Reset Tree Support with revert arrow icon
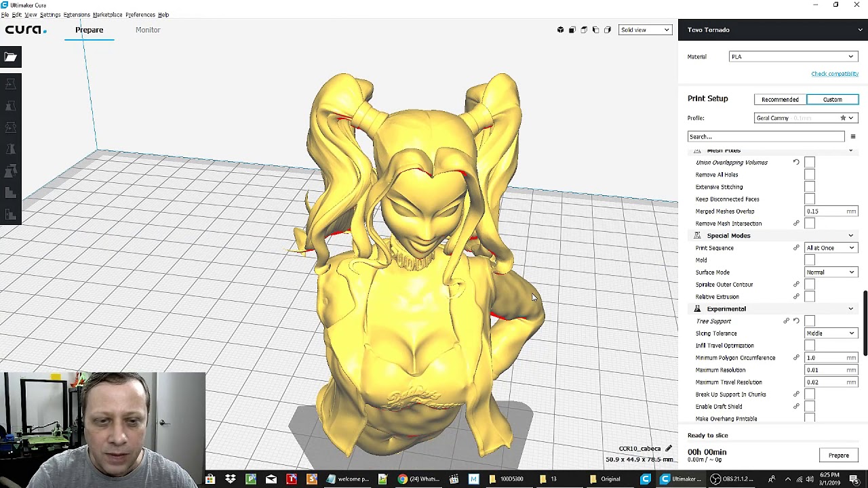The image size is (868, 488). coord(796,321)
